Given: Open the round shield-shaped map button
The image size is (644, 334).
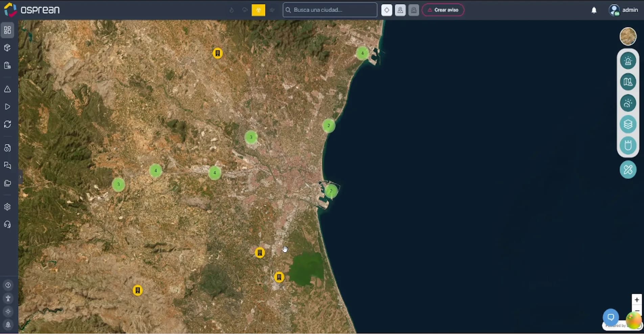Looking at the screenshot, I should point(628,145).
